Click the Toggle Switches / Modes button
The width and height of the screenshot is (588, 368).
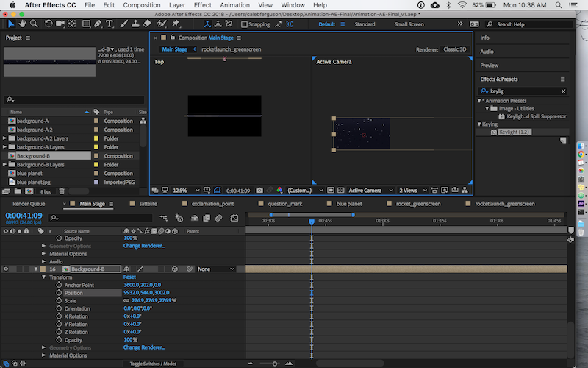[153, 364]
